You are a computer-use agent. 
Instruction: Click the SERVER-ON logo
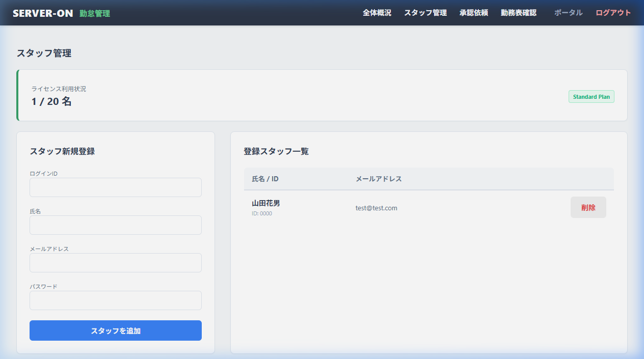pyautogui.click(x=43, y=13)
